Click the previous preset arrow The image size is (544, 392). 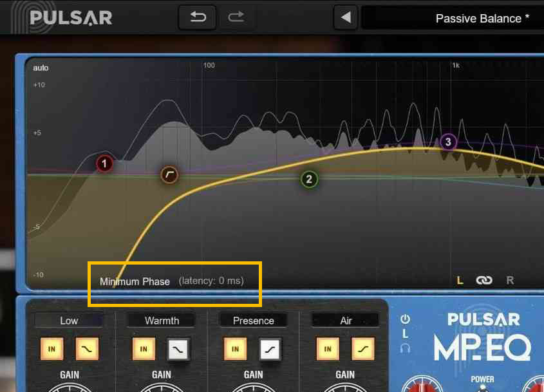point(345,17)
